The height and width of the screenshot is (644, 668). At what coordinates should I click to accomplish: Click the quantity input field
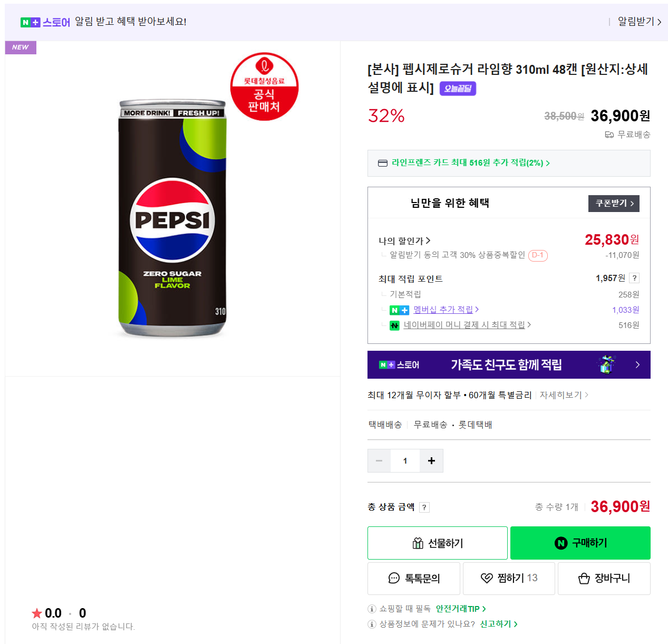point(405,460)
